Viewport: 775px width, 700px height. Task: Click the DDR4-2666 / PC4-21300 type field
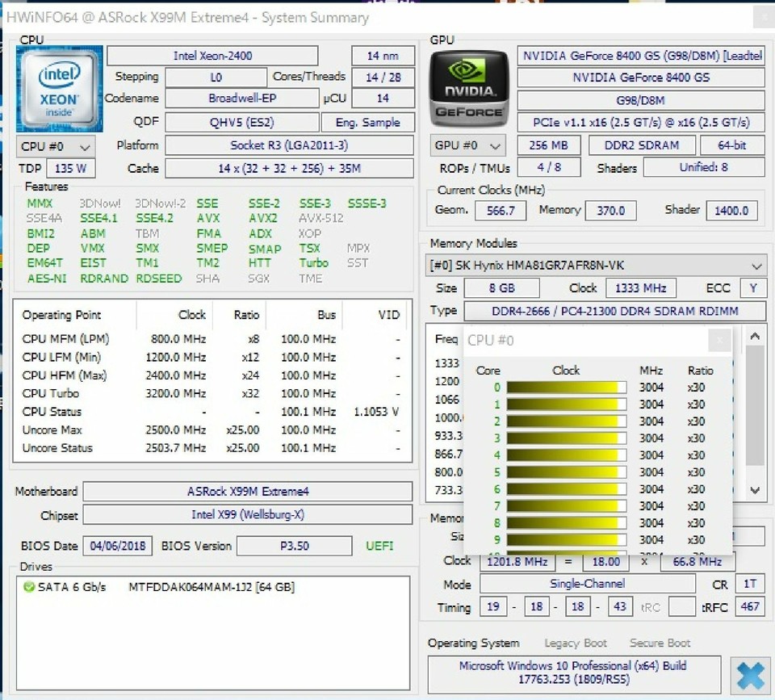[615, 311]
